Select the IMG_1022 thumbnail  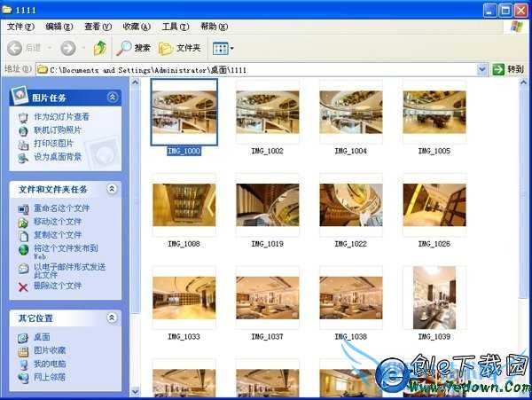(351, 205)
